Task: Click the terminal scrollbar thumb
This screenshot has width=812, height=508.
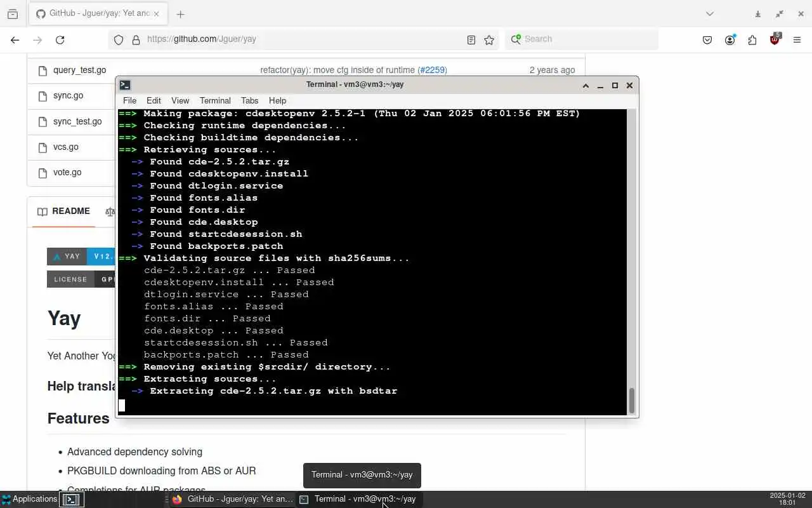Action: tap(631, 400)
